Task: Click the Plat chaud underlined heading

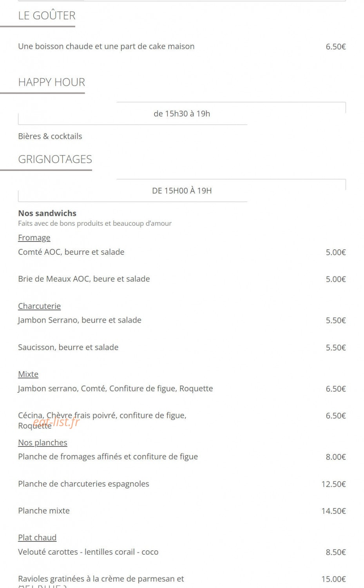Action: pyautogui.click(x=37, y=538)
